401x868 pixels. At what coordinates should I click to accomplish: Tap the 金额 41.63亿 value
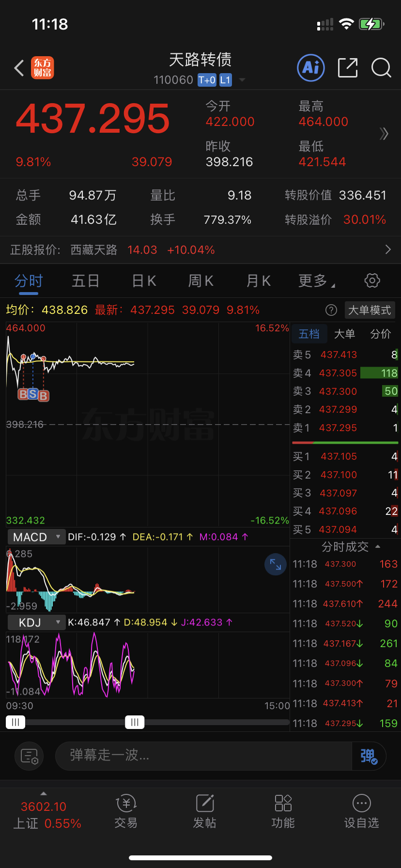point(93,219)
